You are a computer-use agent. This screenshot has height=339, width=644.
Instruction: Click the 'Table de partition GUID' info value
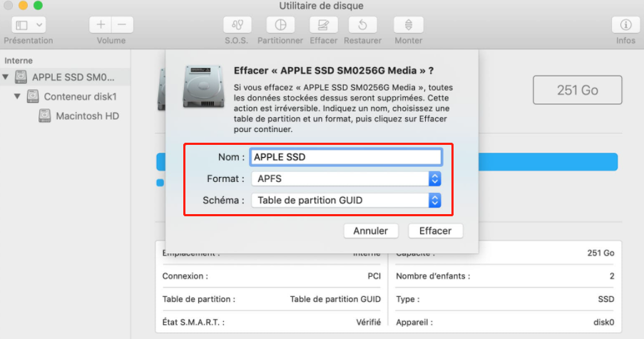coord(335,299)
